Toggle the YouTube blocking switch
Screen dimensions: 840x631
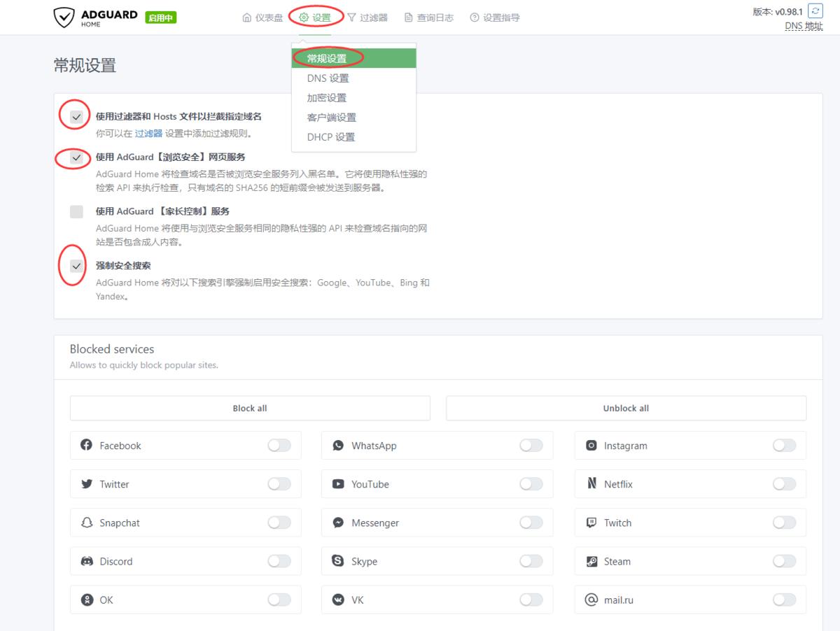pyautogui.click(x=531, y=483)
